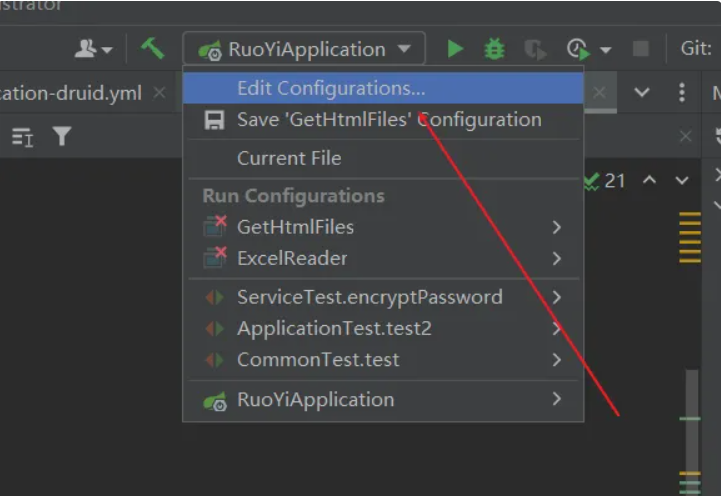Click the Build hammer icon
This screenshot has width=721, height=496.
[x=152, y=48]
